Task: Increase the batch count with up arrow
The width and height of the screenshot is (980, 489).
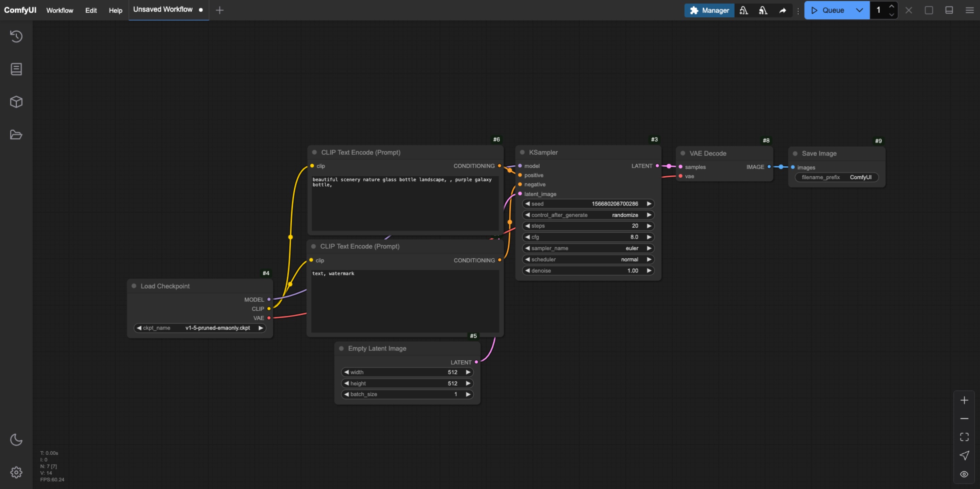Action: coord(892,6)
